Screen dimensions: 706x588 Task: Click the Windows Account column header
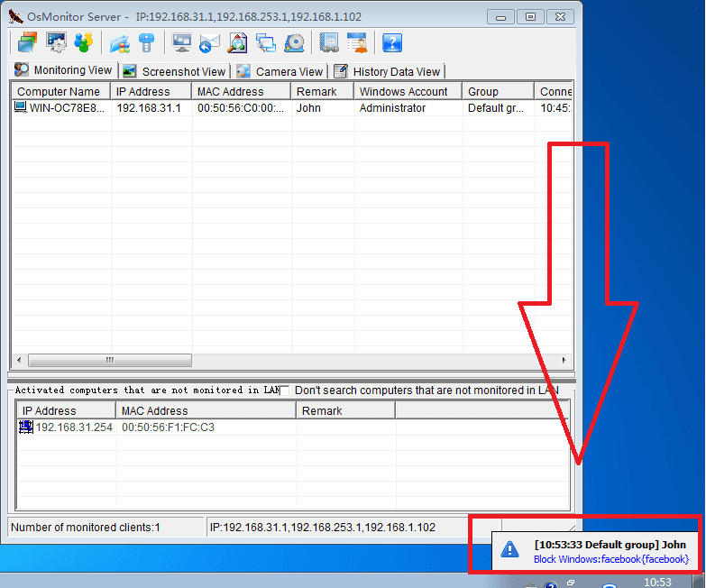(x=408, y=91)
